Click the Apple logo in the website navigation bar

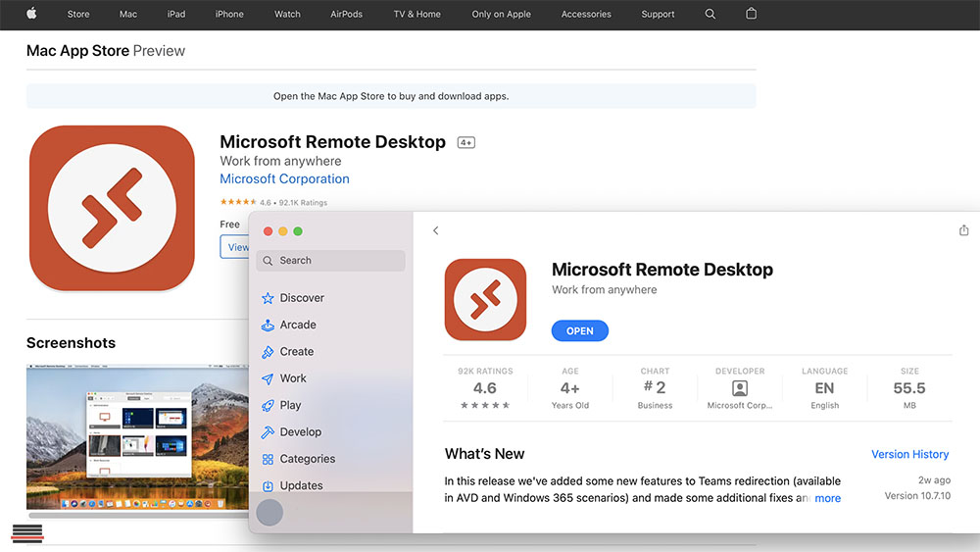pyautogui.click(x=31, y=13)
